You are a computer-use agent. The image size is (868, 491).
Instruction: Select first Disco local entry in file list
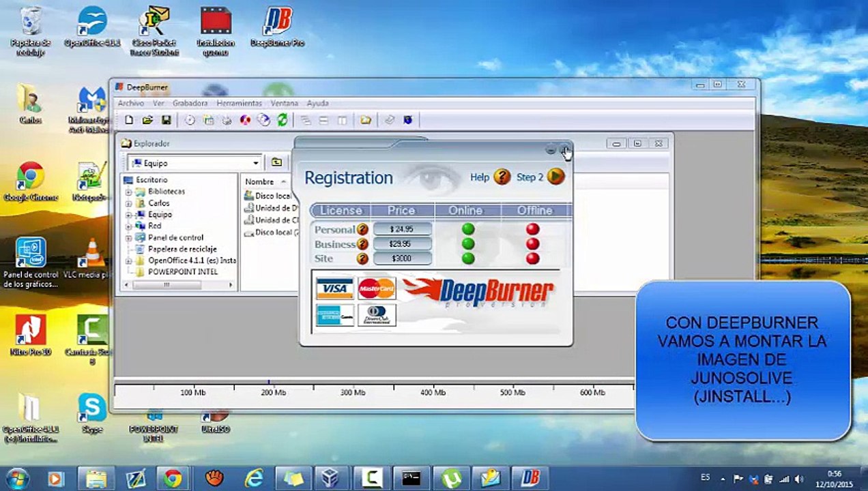[272, 196]
